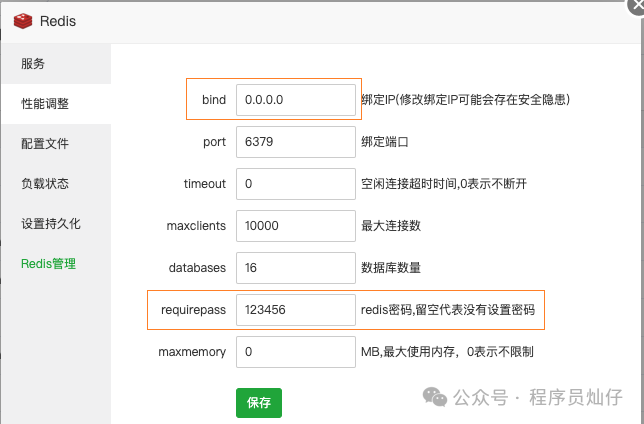Focus the requirepass password field
Viewport: 644px width, 424px height.
point(296,310)
